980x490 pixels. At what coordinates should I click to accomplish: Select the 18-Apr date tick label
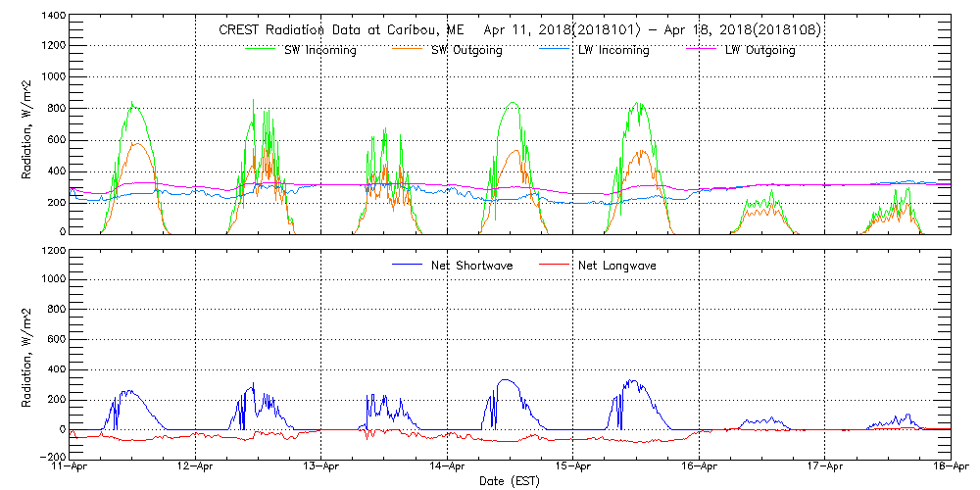click(949, 467)
